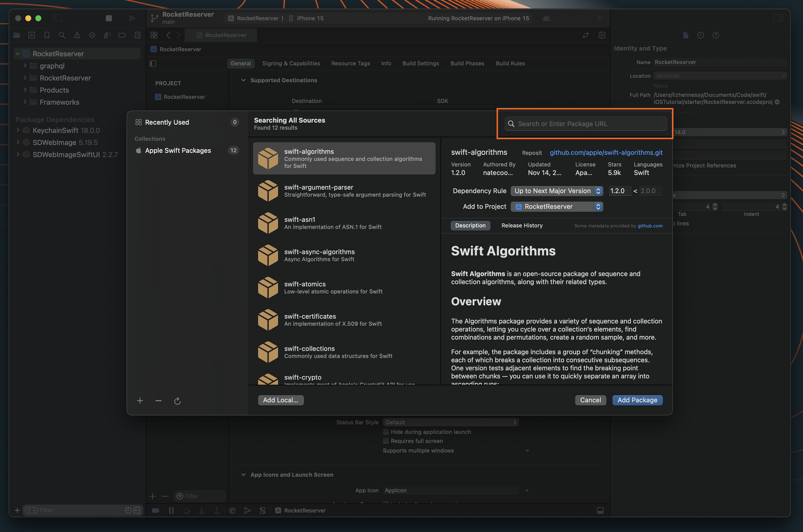
Task: Open the Issue navigator warning icon
Action: click(77, 35)
